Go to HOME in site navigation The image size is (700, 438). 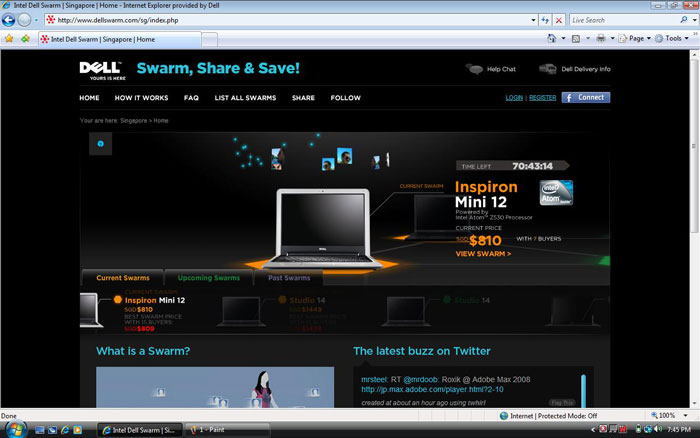tap(89, 98)
